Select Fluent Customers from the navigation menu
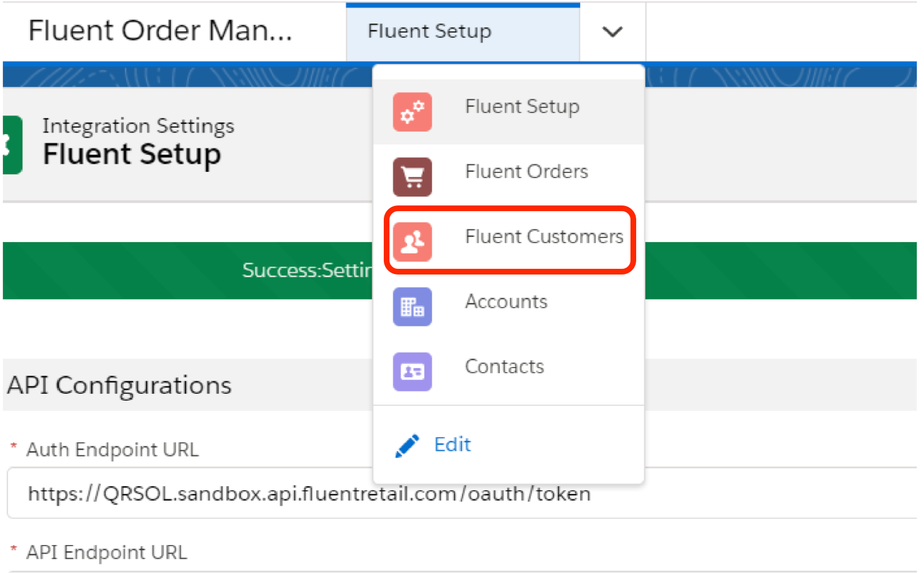The width and height of the screenshot is (924, 573). 544,237
